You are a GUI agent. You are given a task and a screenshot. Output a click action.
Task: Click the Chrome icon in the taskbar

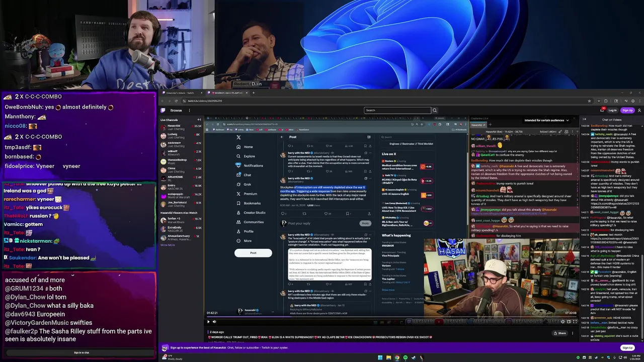(x=397, y=357)
